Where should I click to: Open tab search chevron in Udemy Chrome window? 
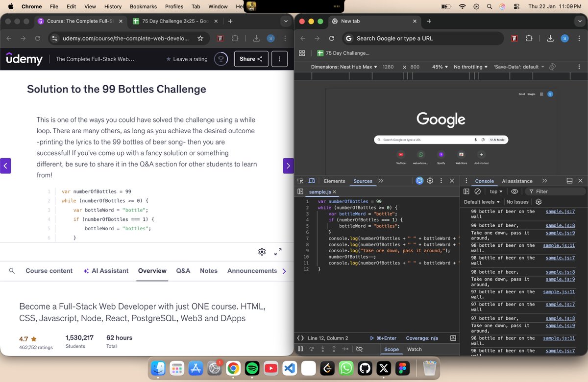pyautogui.click(x=286, y=21)
